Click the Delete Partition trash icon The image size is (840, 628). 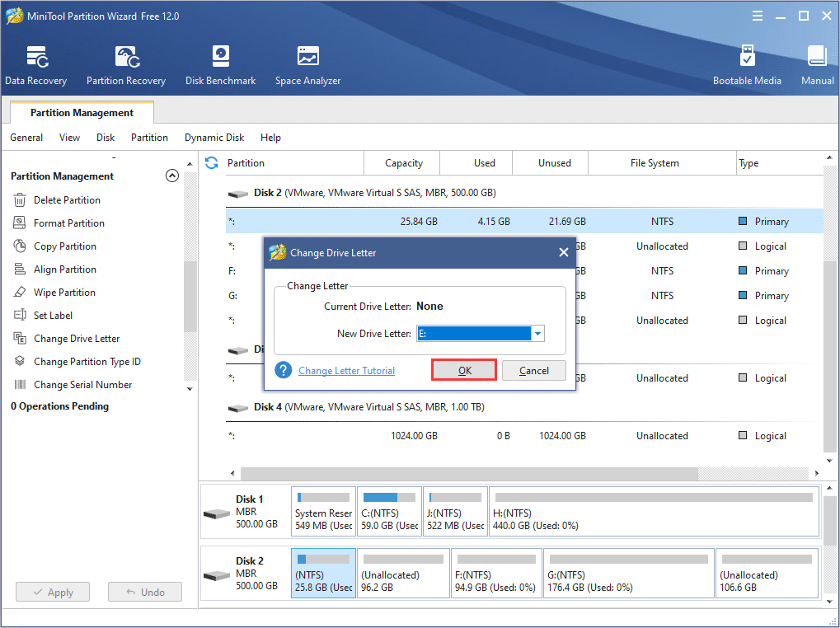tap(20, 200)
